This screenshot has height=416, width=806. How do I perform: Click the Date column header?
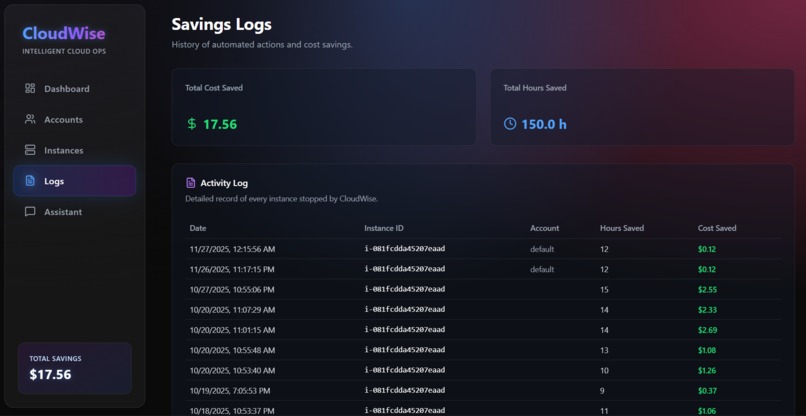click(198, 228)
